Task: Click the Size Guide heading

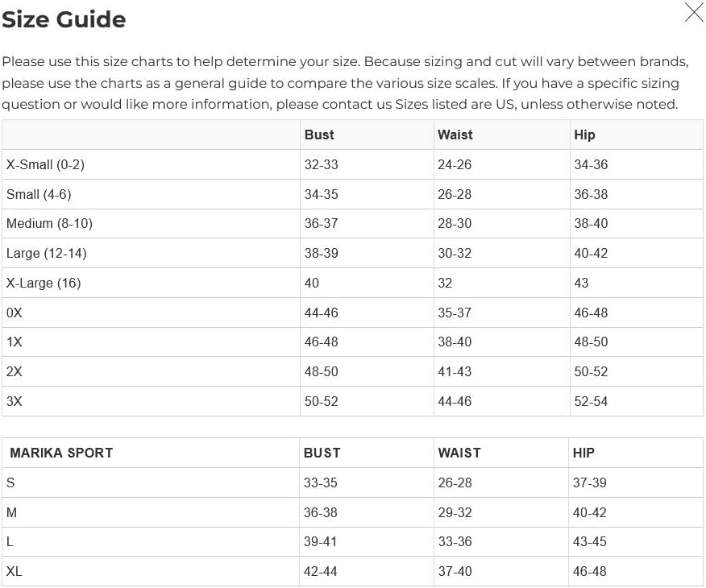Action: (x=64, y=19)
